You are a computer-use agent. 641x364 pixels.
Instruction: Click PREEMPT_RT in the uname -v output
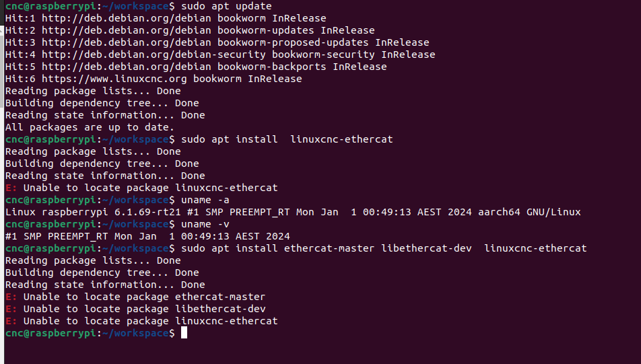coord(77,237)
